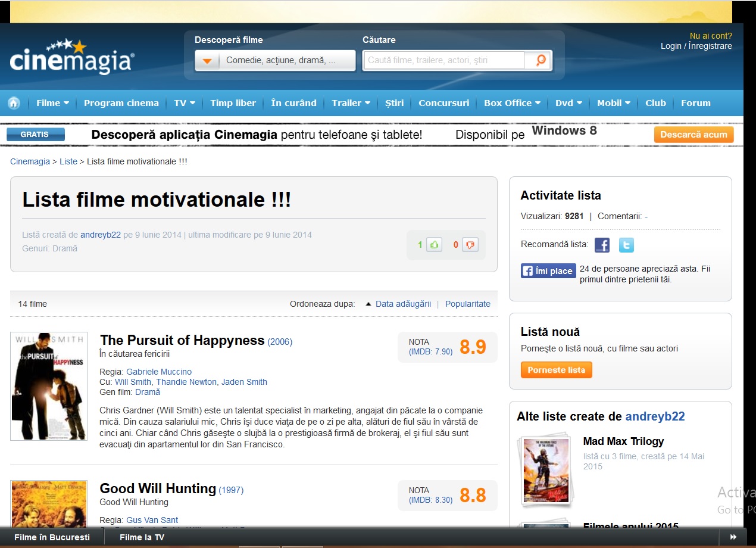The width and height of the screenshot is (756, 548).
Task: Share the list on Twitter icon
Action: 626,245
